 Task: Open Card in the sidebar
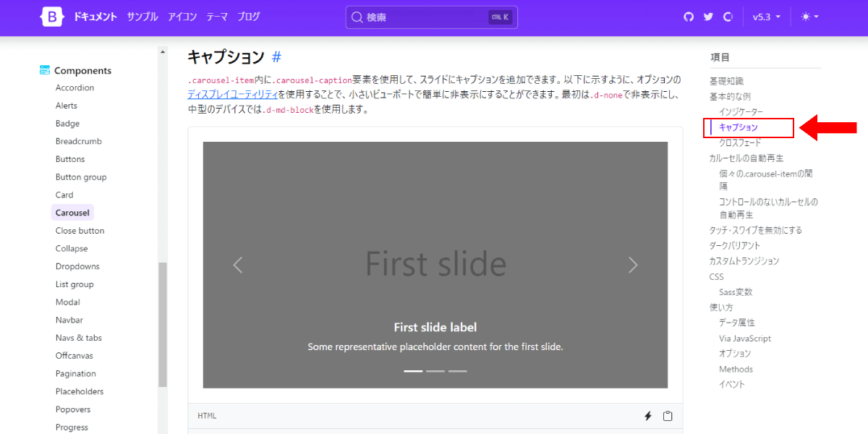(64, 195)
